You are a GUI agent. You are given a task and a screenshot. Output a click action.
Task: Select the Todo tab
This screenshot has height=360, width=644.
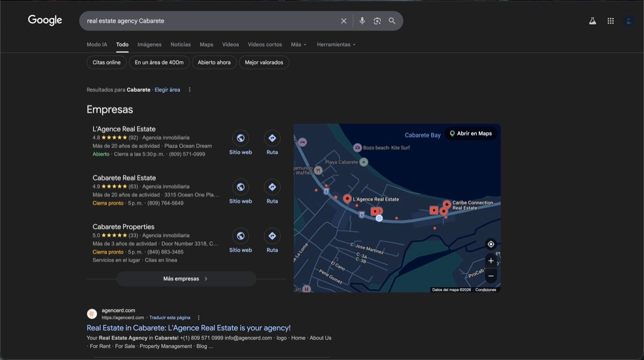(x=122, y=45)
